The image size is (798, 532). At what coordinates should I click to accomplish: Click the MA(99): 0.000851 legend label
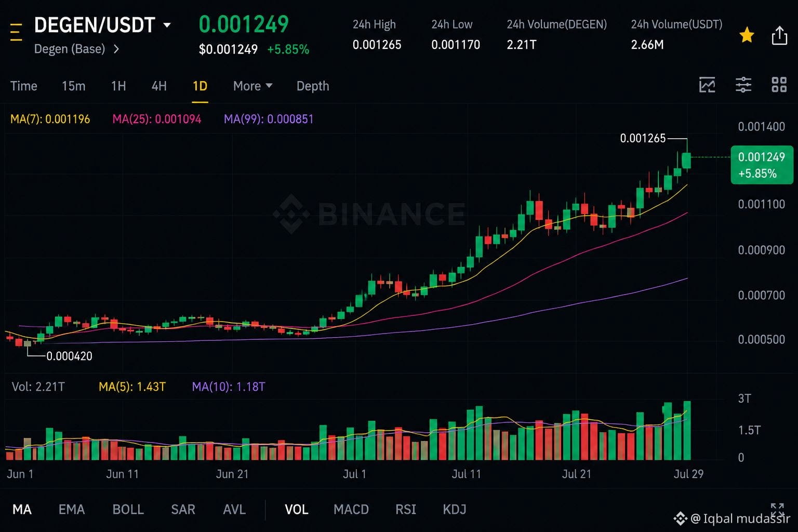pyautogui.click(x=269, y=119)
